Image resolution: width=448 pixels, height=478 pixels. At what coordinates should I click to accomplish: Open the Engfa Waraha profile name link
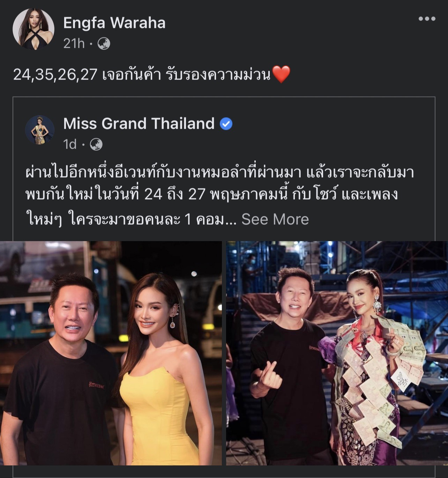pos(114,23)
